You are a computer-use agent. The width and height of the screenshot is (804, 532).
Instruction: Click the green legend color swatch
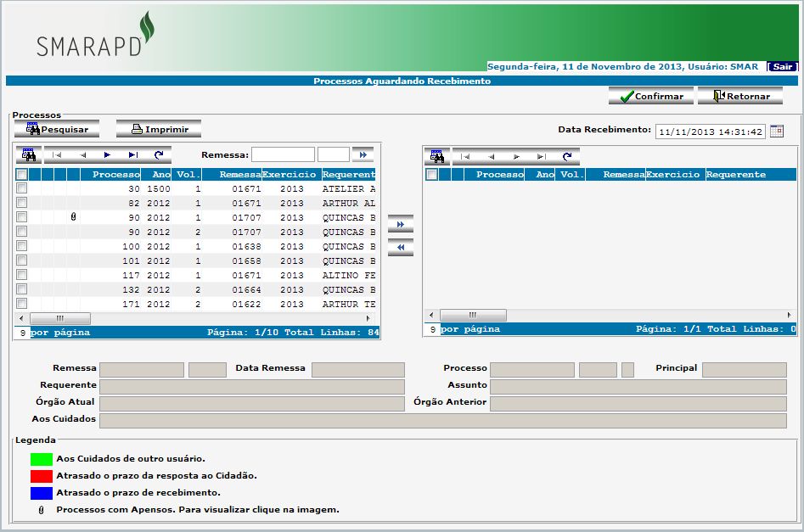[x=42, y=459]
